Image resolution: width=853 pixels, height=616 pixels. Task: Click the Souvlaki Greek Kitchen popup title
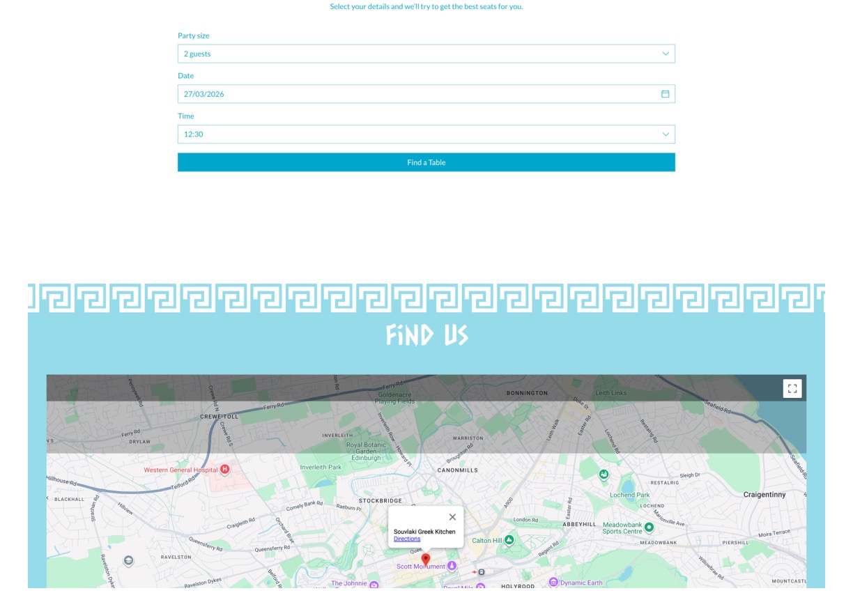click(424, 532)
